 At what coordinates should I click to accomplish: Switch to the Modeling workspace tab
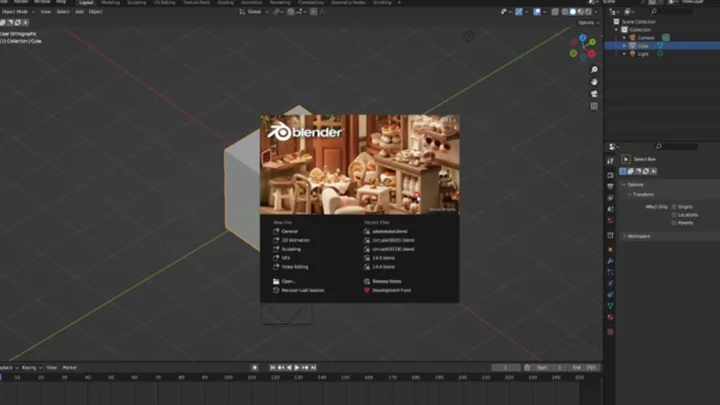[110, 3]
